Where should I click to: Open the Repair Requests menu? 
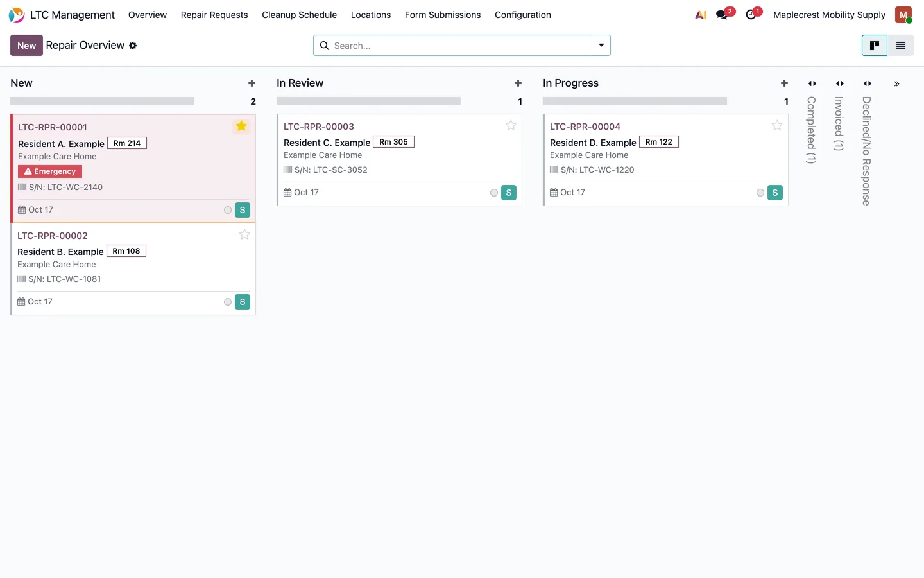click(214, 15)
